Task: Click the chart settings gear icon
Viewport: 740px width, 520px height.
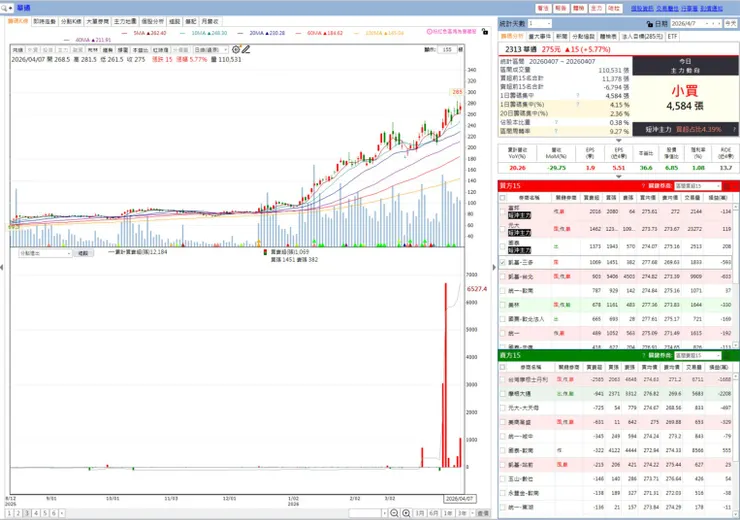Action: [x=236, y=49]
